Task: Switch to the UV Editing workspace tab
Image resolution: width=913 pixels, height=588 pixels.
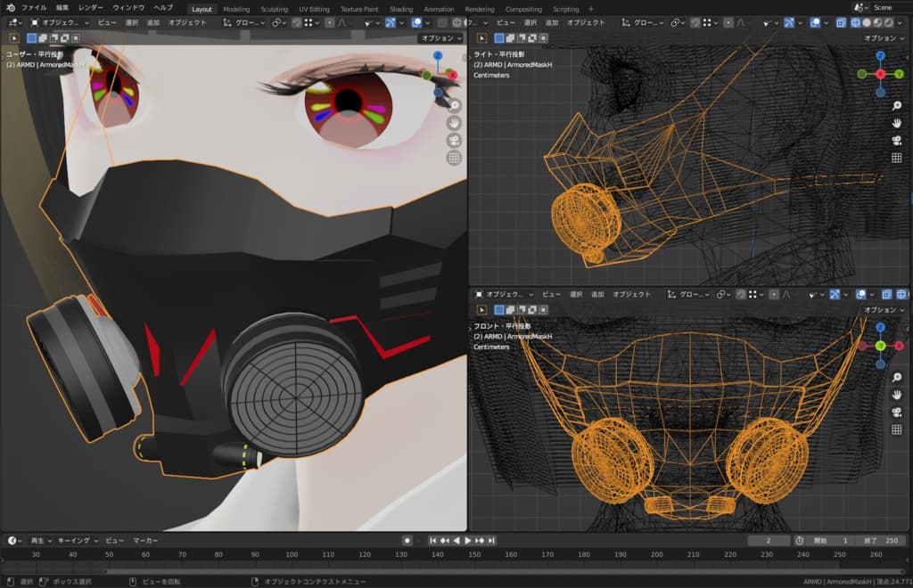Action: [313, 9]
